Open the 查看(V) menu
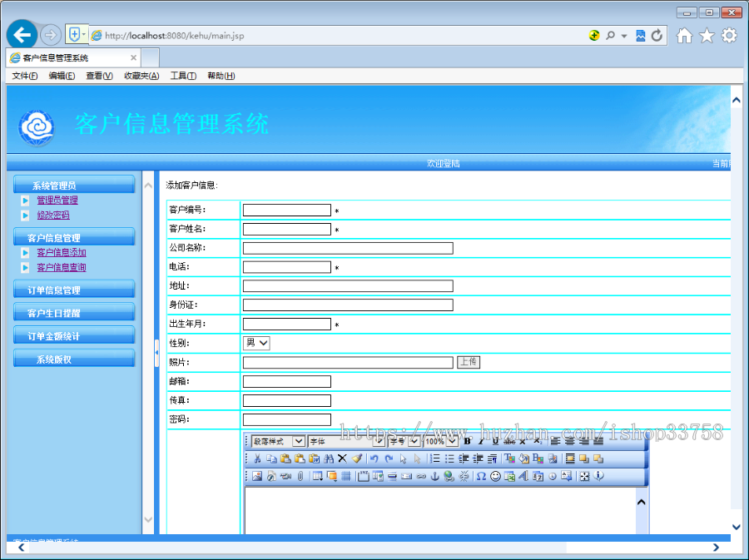749x560 pixels. click(x=97, y=76)
